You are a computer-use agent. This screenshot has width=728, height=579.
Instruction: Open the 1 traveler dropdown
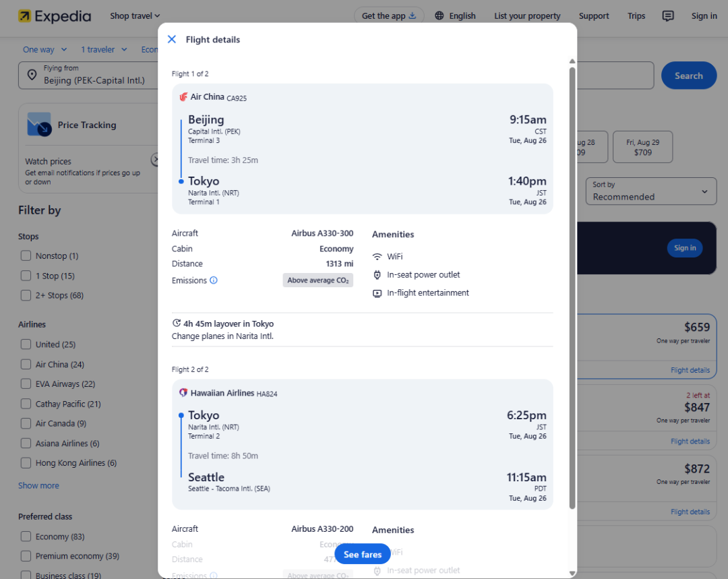coord(104,50)
